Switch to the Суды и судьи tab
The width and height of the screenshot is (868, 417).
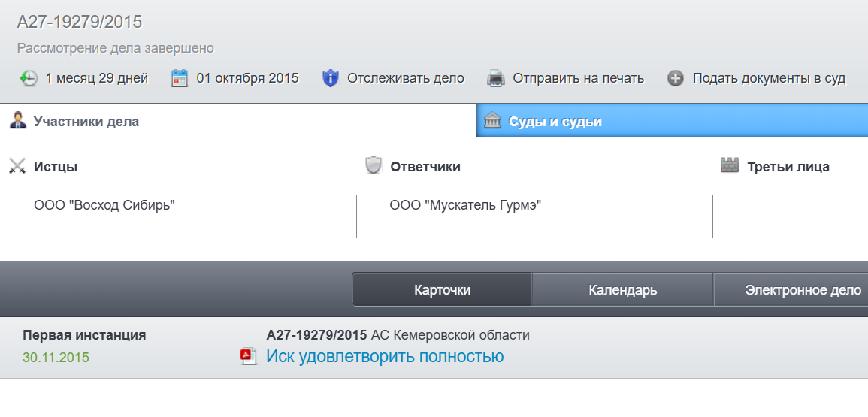[x=672, y=121]
